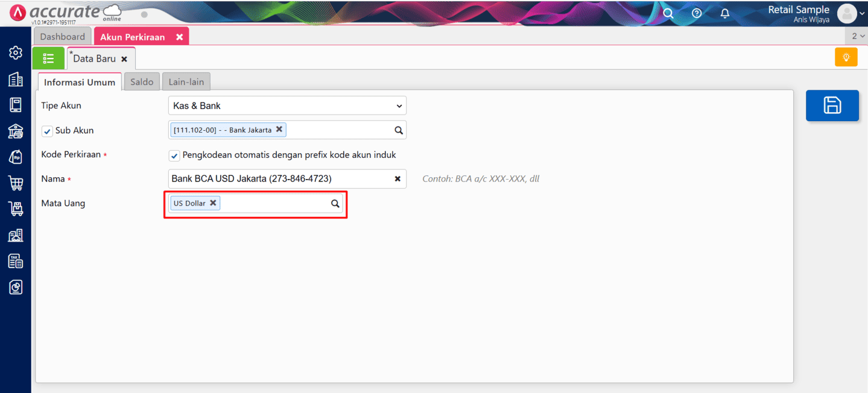Click the shopping cart sidebar icon

[x=16, y=183]
